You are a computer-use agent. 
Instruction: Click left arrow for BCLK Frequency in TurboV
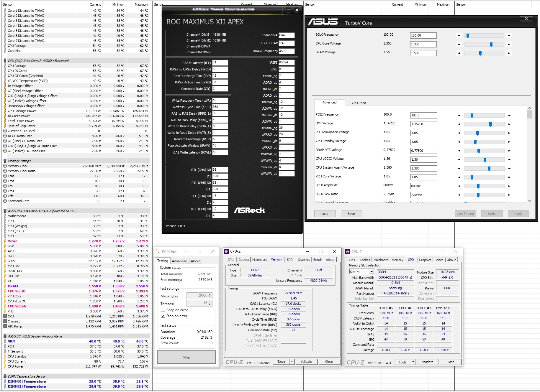tap(459, 35)
